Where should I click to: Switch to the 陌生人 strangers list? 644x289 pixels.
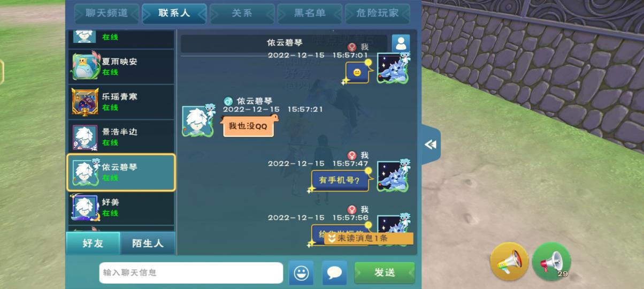click(x=148, y=243)
